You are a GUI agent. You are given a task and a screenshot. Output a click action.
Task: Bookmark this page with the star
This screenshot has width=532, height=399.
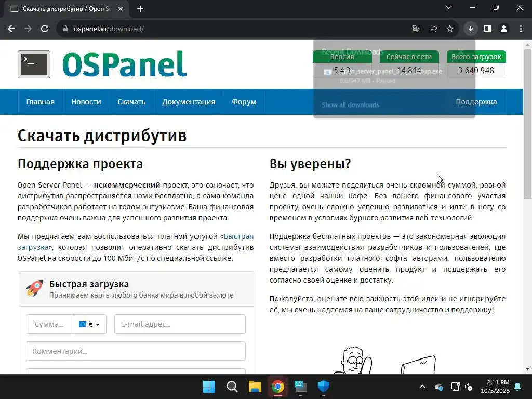[450, 29]
